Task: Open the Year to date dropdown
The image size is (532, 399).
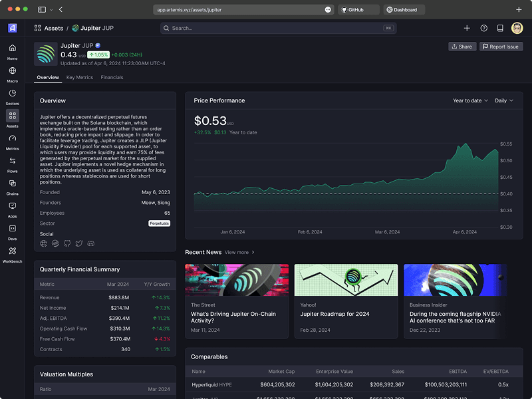Action: coord(470,100)
